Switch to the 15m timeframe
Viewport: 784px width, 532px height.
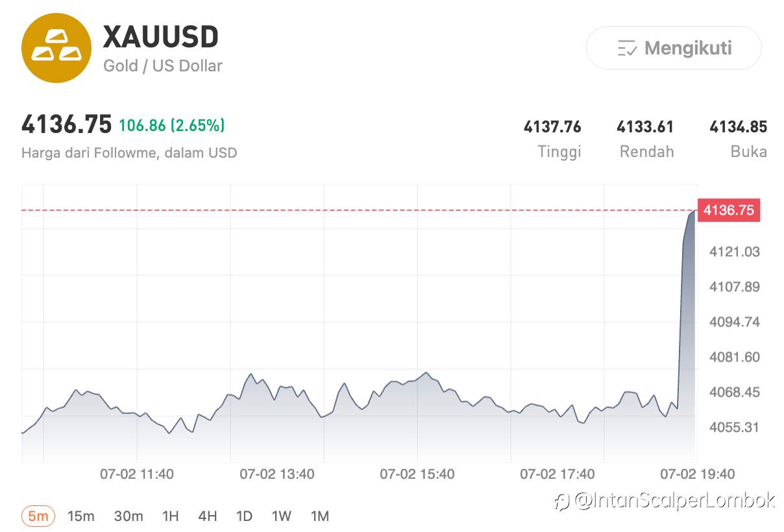(x=81, y=516)
